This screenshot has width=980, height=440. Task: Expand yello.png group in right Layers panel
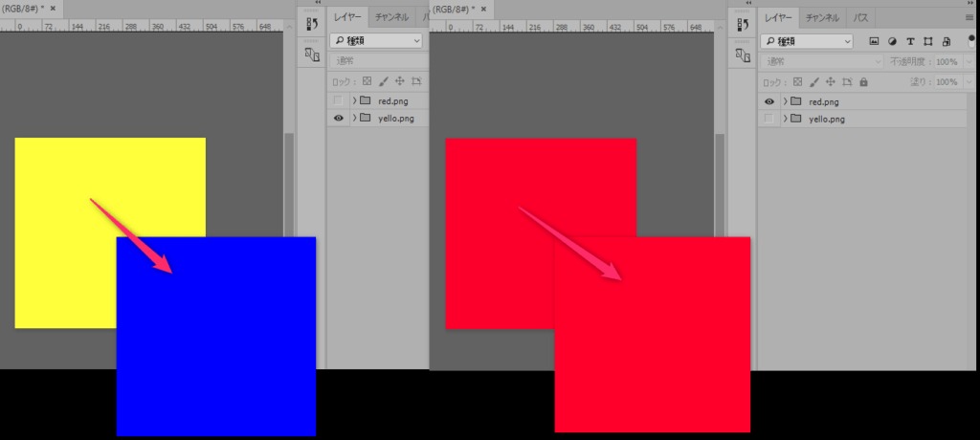785,119
